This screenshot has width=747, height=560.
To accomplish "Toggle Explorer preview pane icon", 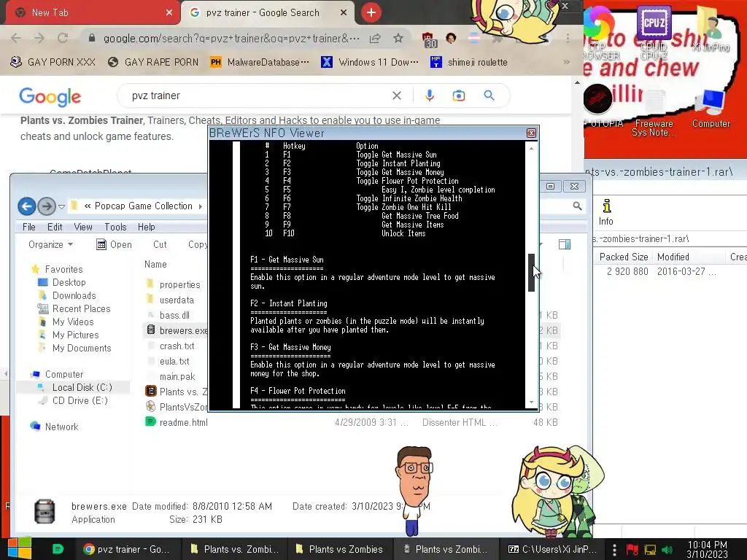I will coord(565,244).
